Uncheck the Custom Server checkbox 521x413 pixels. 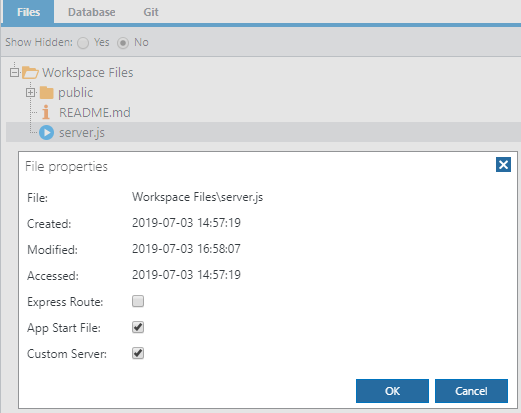(138, 353)
